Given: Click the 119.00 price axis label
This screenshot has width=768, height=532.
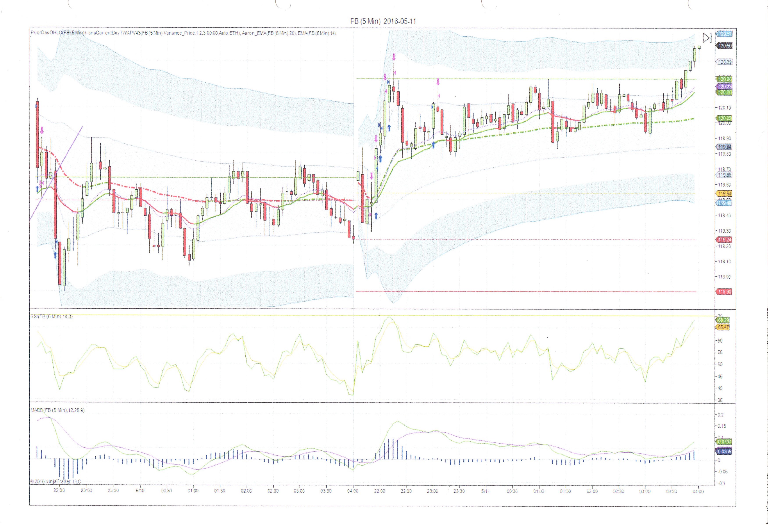Looking at the screenshot, I should coord(725,277).
